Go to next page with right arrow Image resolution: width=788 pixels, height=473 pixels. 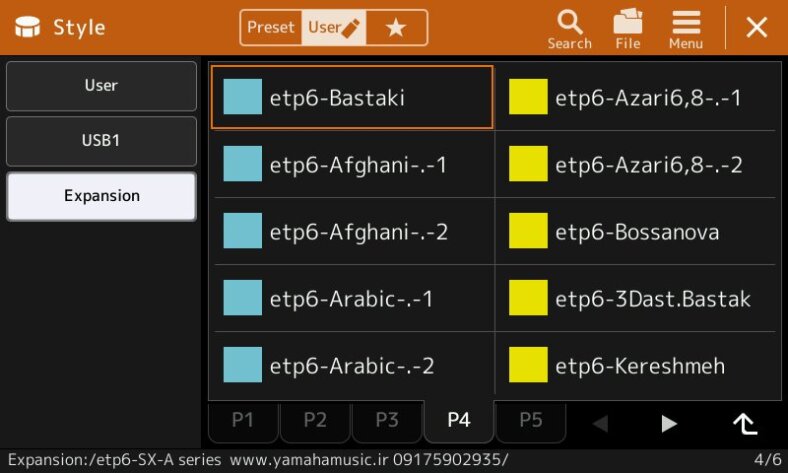[x=669, y=423]
